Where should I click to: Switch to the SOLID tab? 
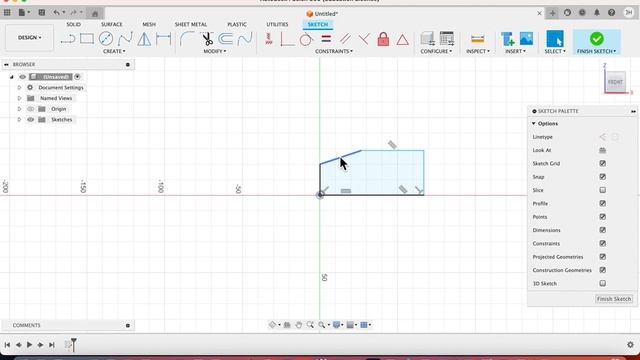73,24
